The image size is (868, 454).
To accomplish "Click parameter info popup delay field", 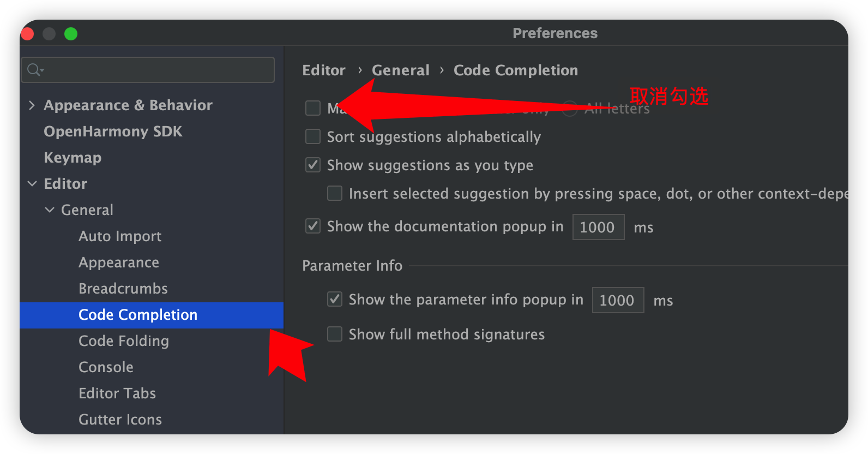I will point(617,300).
